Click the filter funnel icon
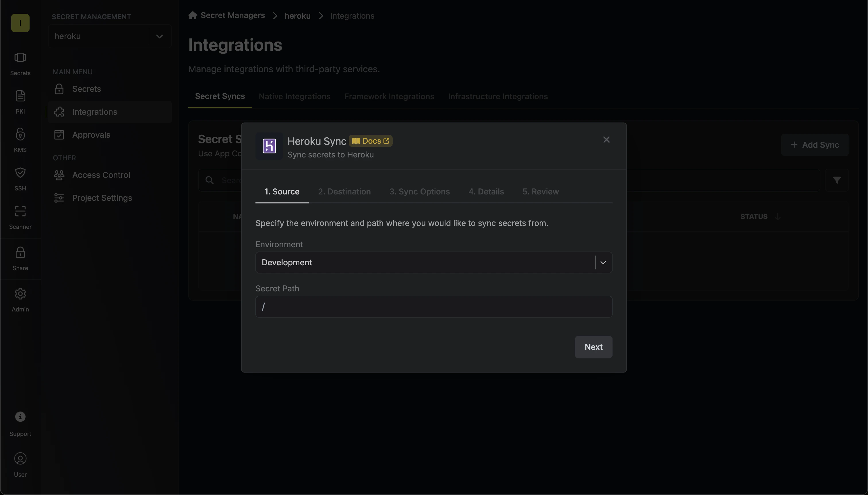The width and height of the screenshot is (868, 495). pos(837,180)
